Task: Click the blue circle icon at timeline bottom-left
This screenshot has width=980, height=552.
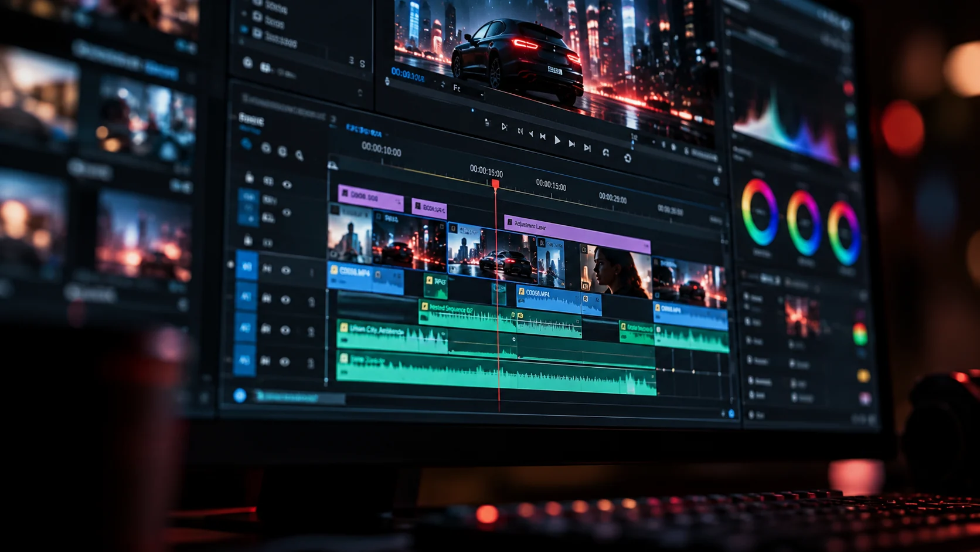Action: coord(240,395)
